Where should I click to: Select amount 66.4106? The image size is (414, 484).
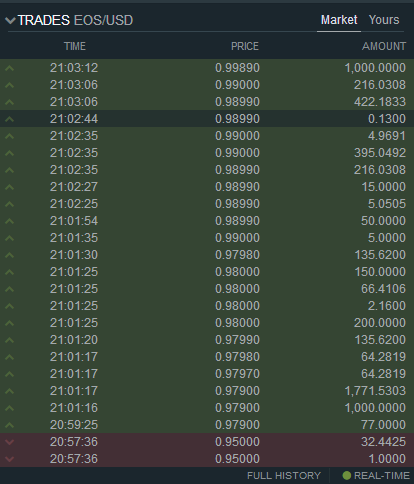383,289
